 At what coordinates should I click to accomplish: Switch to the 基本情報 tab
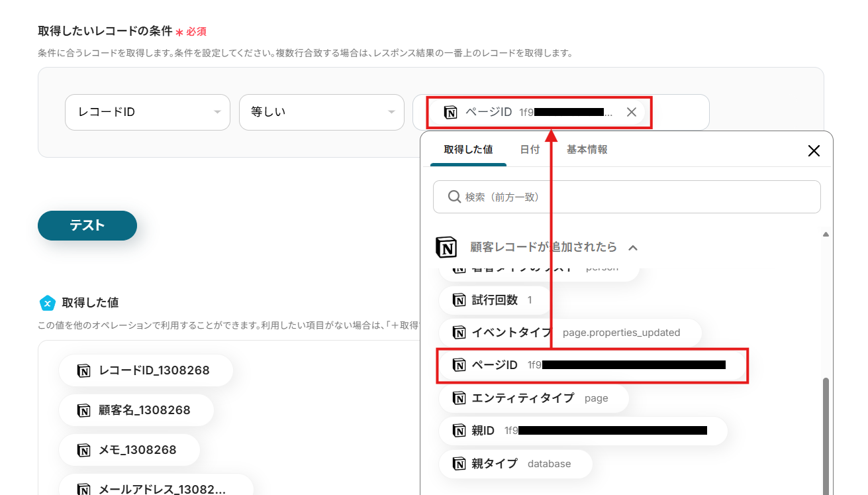(x=587, y=150)
